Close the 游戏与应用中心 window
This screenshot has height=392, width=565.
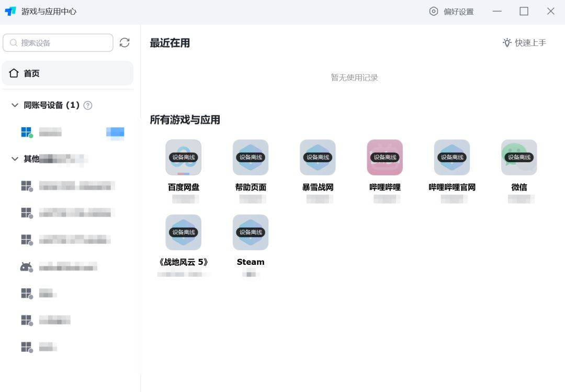[550, 12]
